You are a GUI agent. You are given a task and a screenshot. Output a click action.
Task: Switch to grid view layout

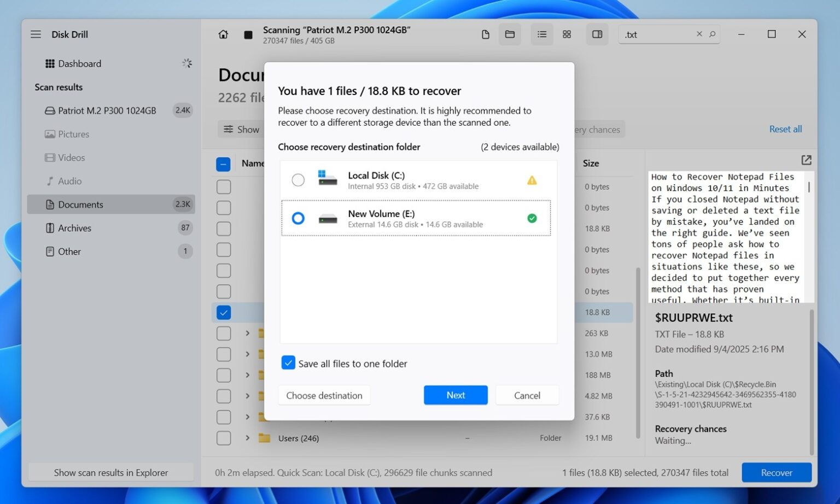[x=567, y=34]
